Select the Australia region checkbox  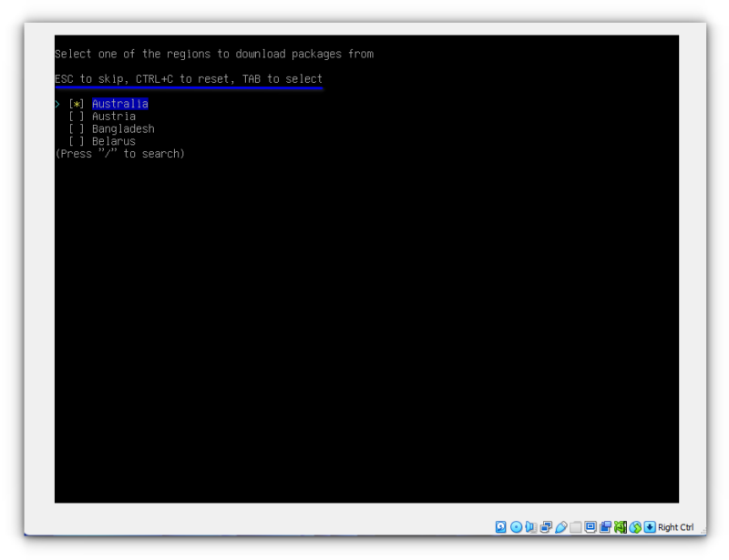coord(78,104)
